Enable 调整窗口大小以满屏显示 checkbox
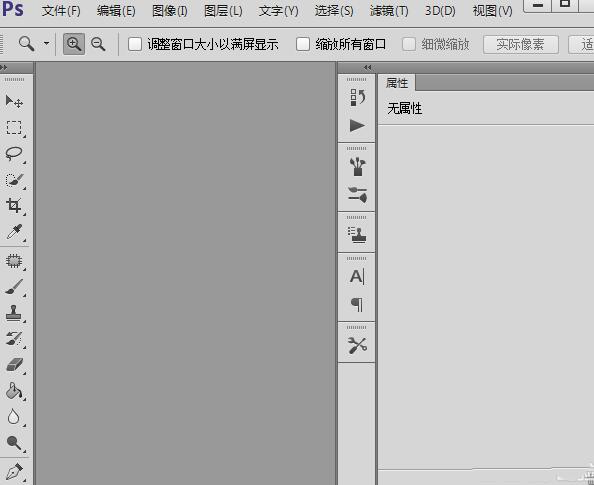 tap(135, 44)
